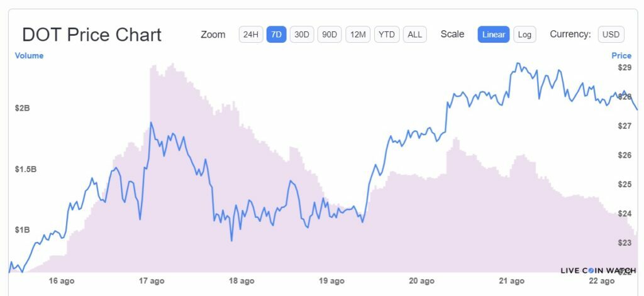The height and width of the screenshot is (296, 644).
Task: Switch zoom to 7D view
Action: coord(276,35)
